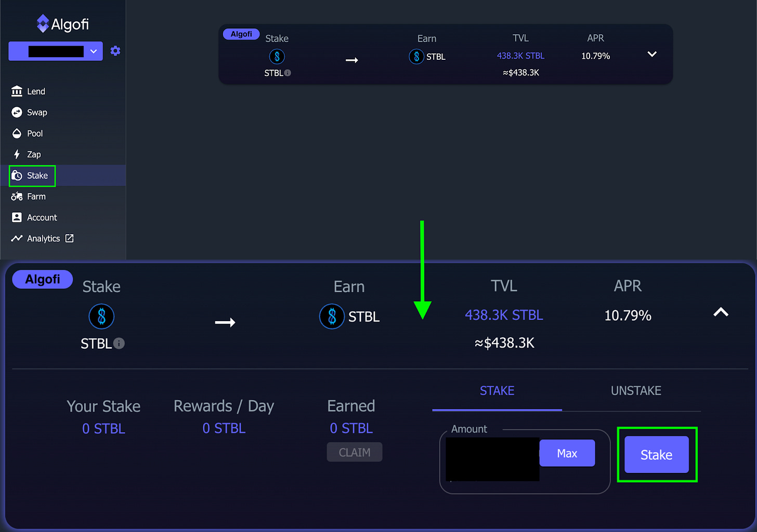Click the Swap arrows icon

pos(17,112)
